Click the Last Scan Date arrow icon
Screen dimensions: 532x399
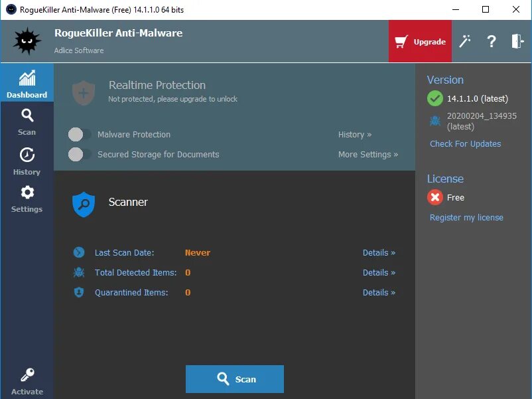[79, 252]
